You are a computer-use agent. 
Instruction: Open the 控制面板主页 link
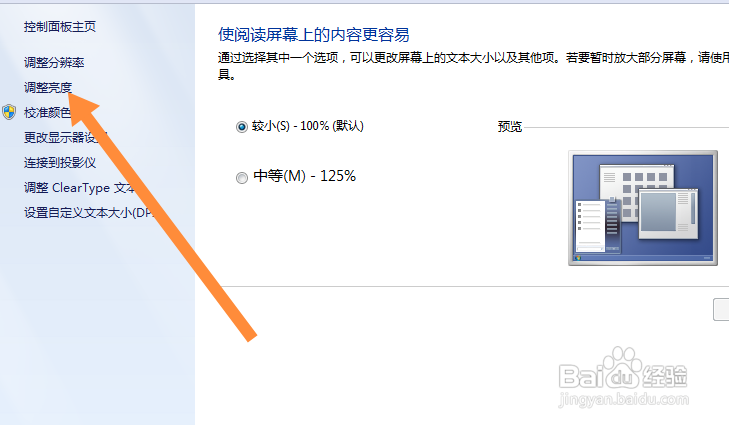[x=60, y=27]
